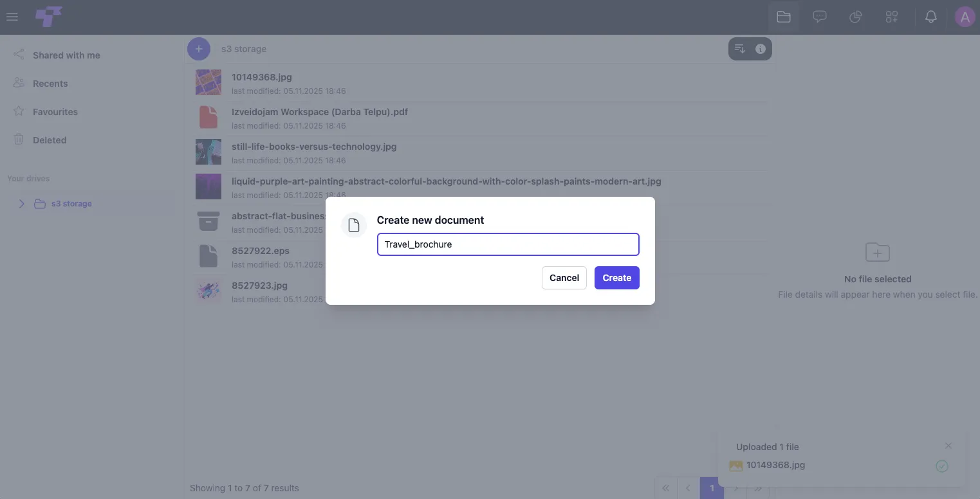Click the purple plus add button
The height and width of the screenshot is (499, 980).
click(x=199, y=49)
